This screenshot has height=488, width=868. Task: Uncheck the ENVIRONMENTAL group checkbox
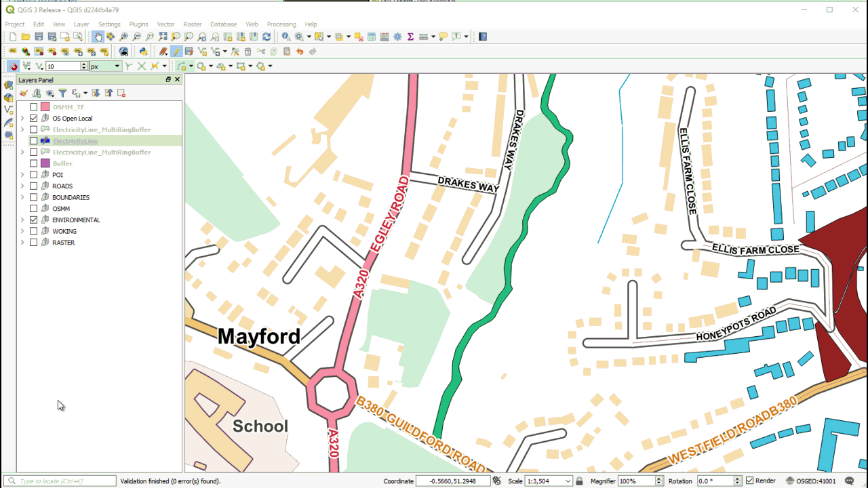34,220
